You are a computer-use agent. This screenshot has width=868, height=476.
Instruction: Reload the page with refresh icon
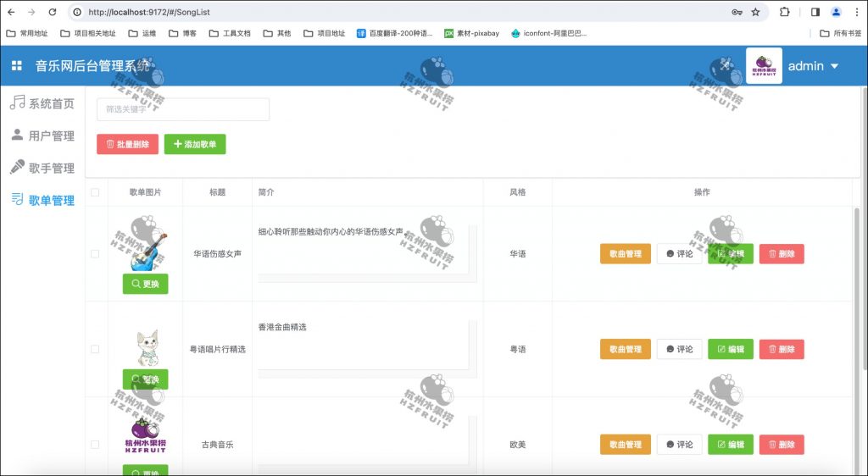tap(52, 12)
